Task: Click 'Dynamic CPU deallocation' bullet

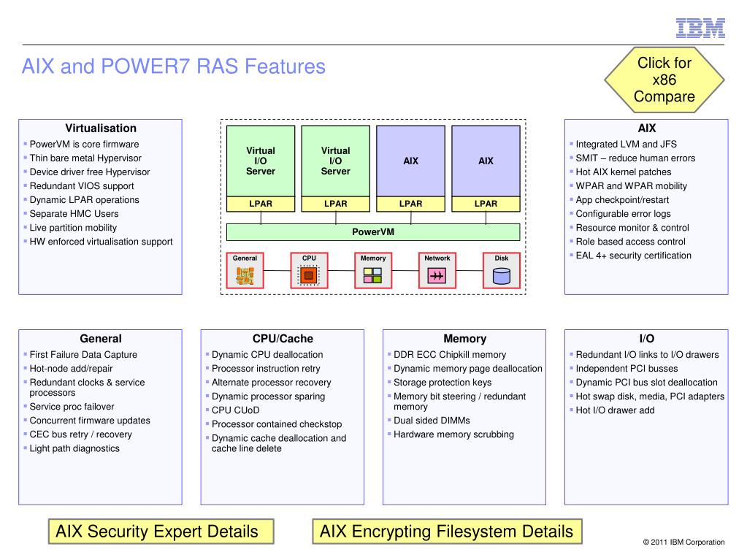Action: click(x=267, y=355)
